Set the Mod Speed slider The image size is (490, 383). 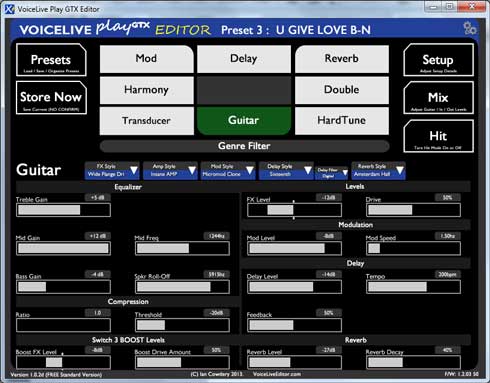[x=414, y=248]
